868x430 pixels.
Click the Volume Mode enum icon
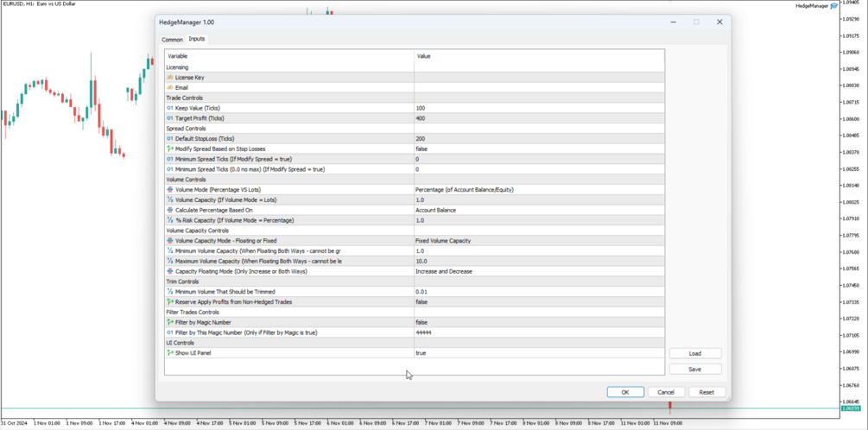point(170,190)
